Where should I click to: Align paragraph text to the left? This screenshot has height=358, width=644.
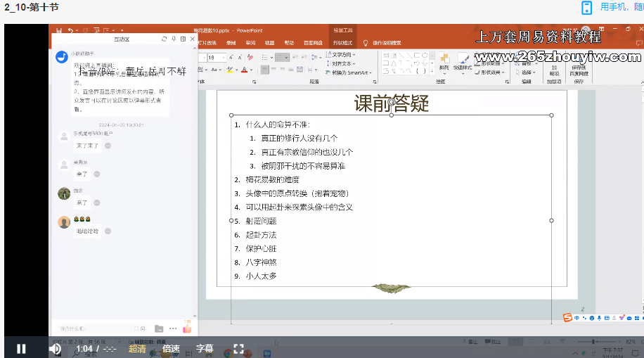[x=265, y=70]
